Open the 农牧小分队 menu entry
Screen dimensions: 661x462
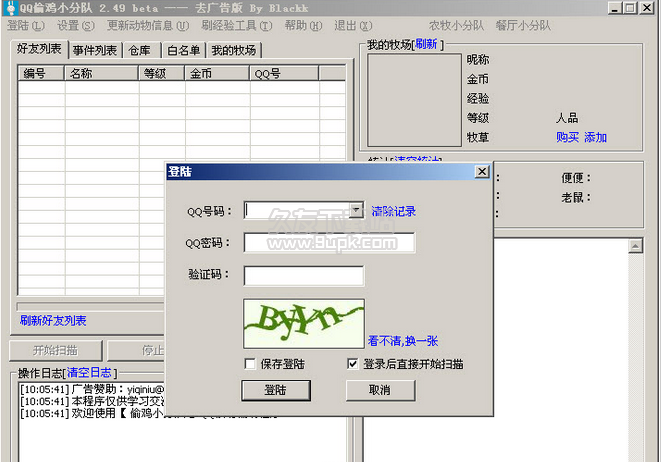[x=456, y=26]
